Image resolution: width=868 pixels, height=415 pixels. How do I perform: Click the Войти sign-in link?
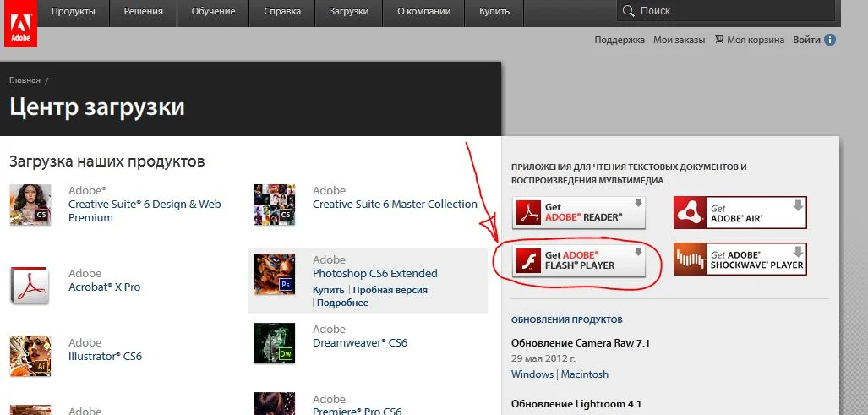806,40
